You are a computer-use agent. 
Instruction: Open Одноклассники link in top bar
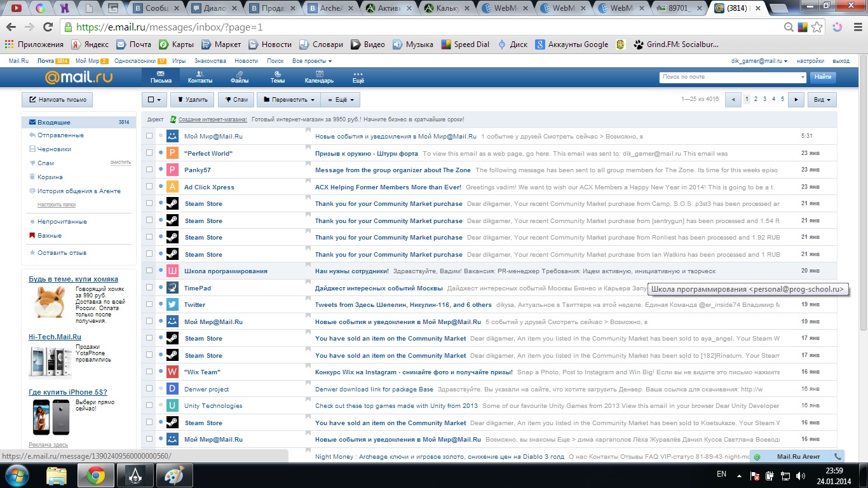tap(135, 61)
